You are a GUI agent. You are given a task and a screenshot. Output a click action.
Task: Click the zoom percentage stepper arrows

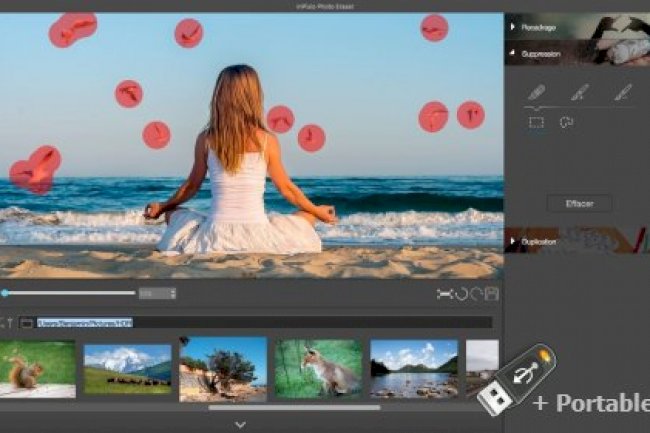(x=174, y=293)
